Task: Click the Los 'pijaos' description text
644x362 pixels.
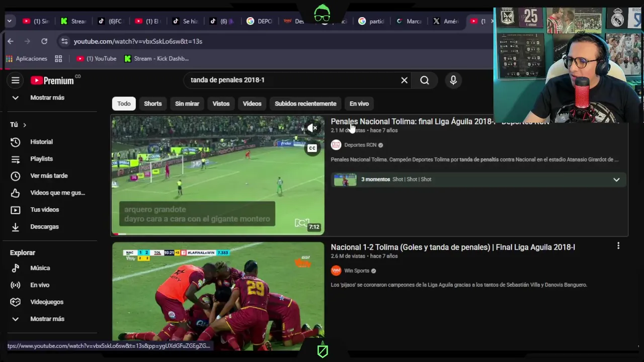Action: [459, 285]
